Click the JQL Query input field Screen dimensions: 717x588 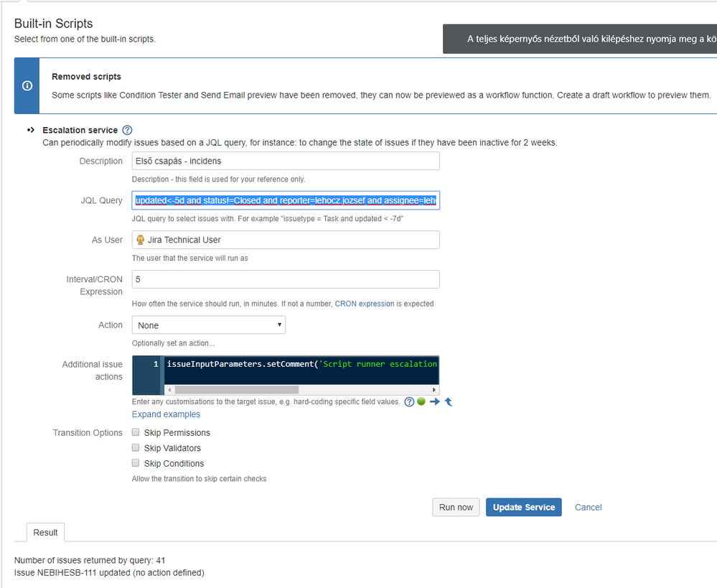pos(286,200)
